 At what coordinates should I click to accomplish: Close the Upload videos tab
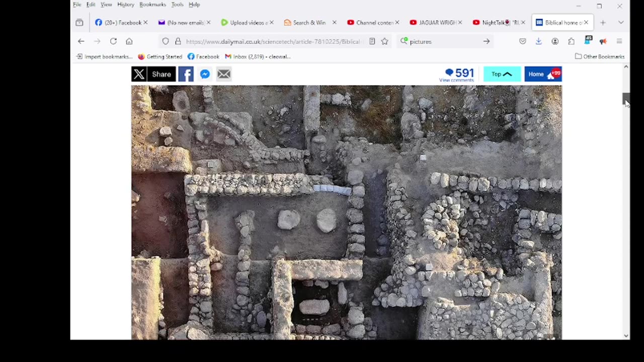click(272, 23)
